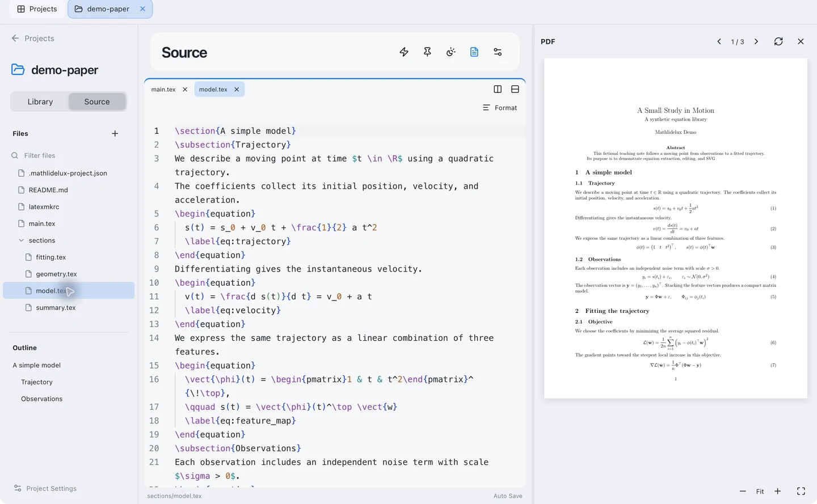Jump to Observations in the Outline
Image resolution: width=817 pixels, height=504 pixels.
(x=42, y=399)
